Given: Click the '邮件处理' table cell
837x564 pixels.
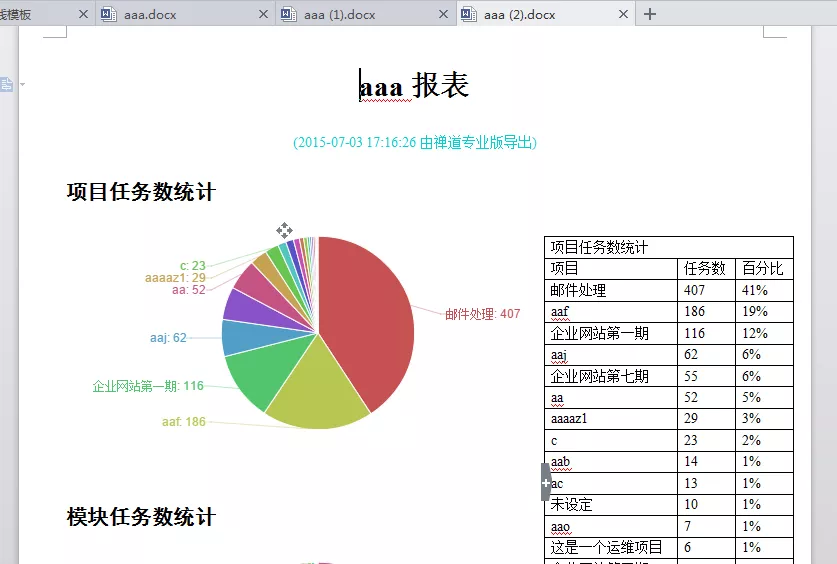Looking at the screenshot, I should 611,290.
